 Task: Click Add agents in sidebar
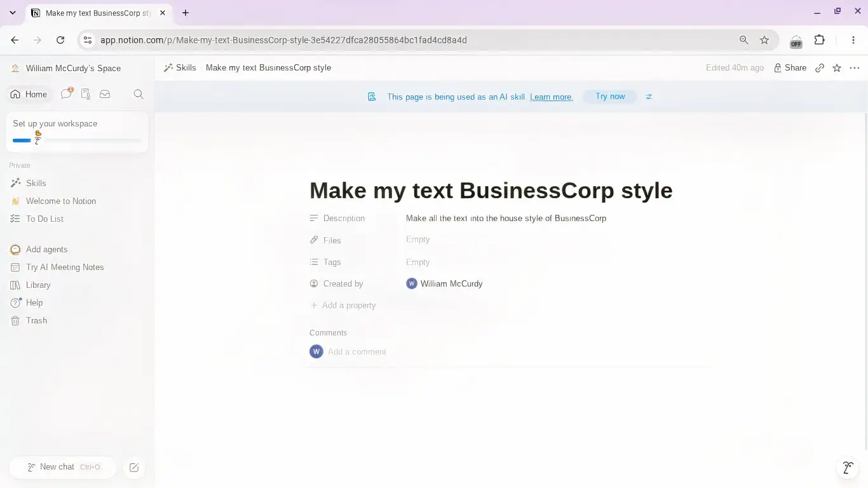point(77,249)
